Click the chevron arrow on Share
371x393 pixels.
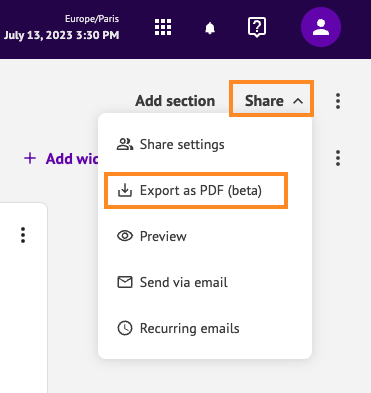point(298,101)
